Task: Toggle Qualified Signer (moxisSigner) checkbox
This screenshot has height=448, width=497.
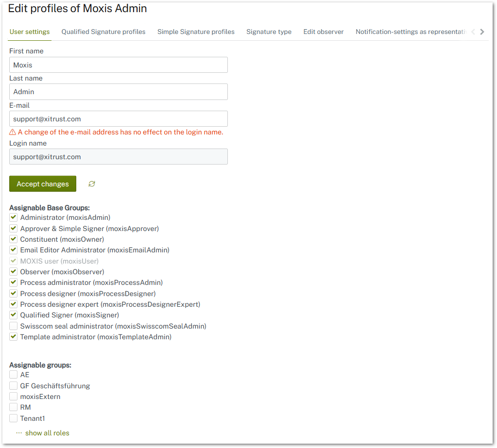Action: click(14, 315)
